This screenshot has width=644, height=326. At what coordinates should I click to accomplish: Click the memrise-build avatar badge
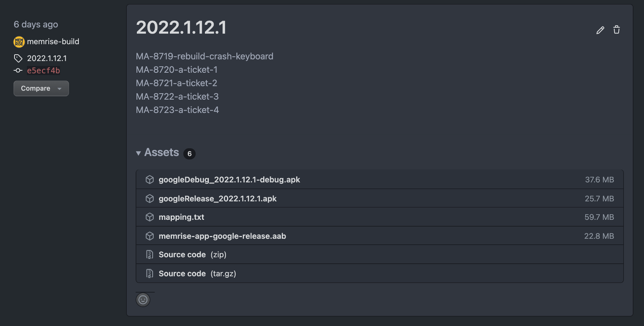(19, 41)
